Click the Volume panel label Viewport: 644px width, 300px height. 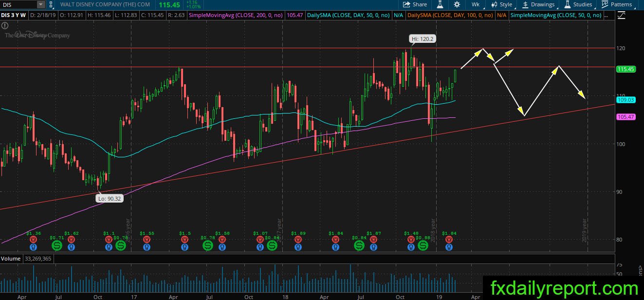coord(10,258)
